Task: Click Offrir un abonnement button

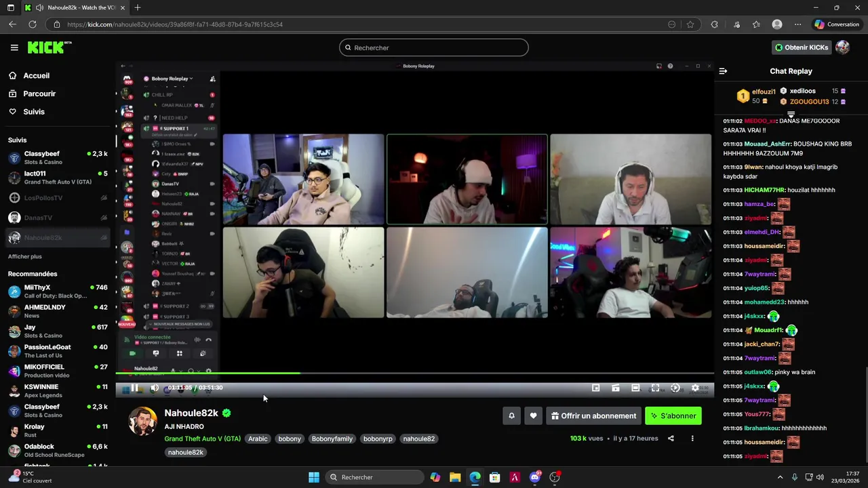Action: point(593,416)
